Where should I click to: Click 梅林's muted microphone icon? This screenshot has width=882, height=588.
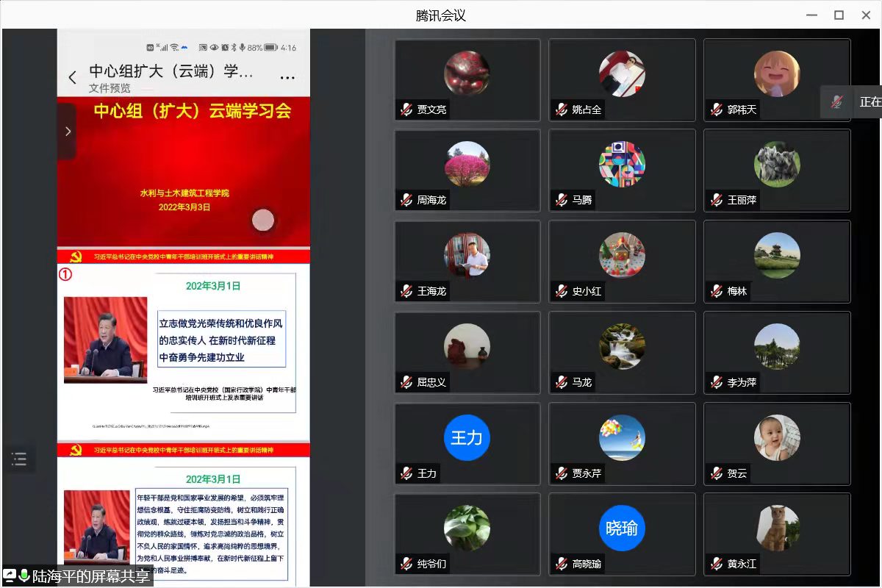[x=717, y=291]
